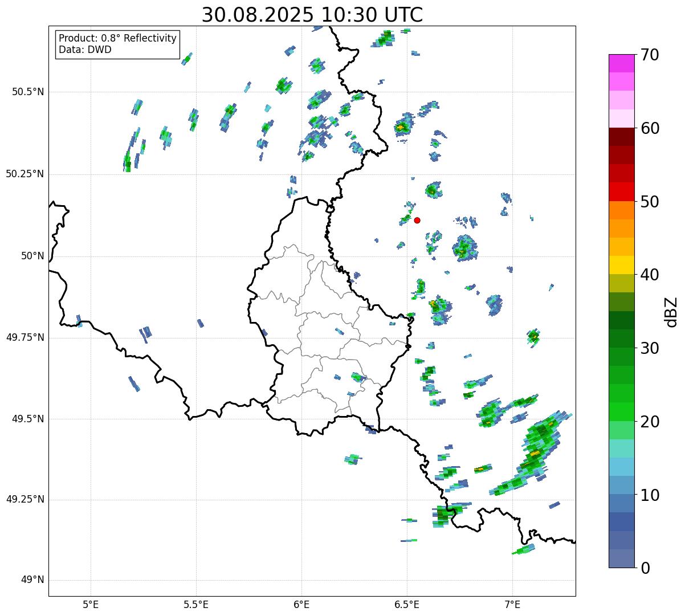Viewport: 685px width, 616px height.
Task: Click the "Product: 0.8° Reflectivity" legend text
Action: [118, 38]
